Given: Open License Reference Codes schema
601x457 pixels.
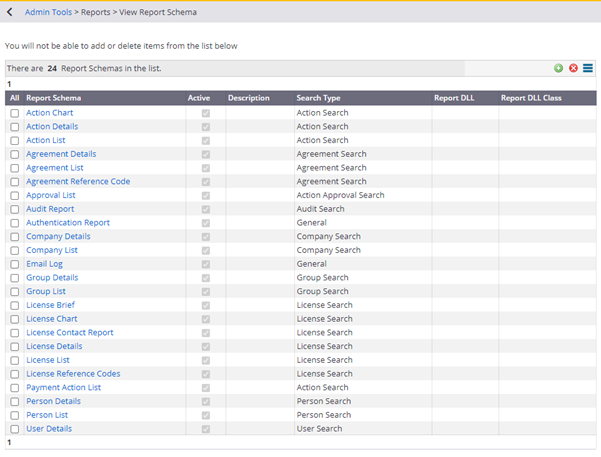Looking at the screenshot, I should click(x=73, y=374).
